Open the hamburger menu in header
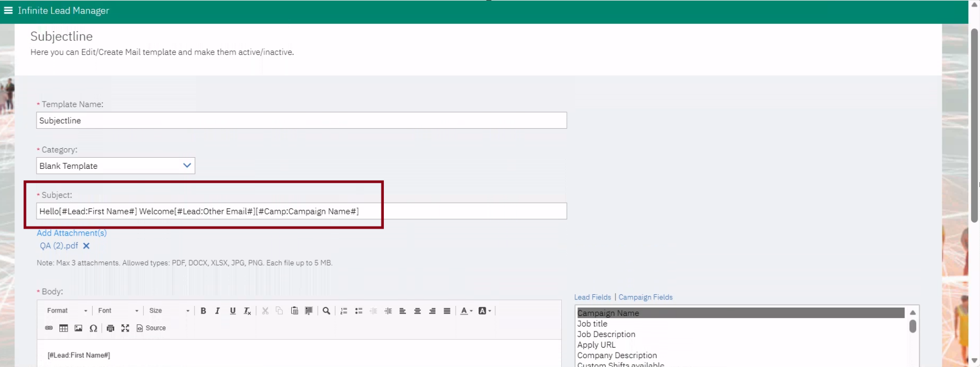980x367 pixels. pos(8,11)
